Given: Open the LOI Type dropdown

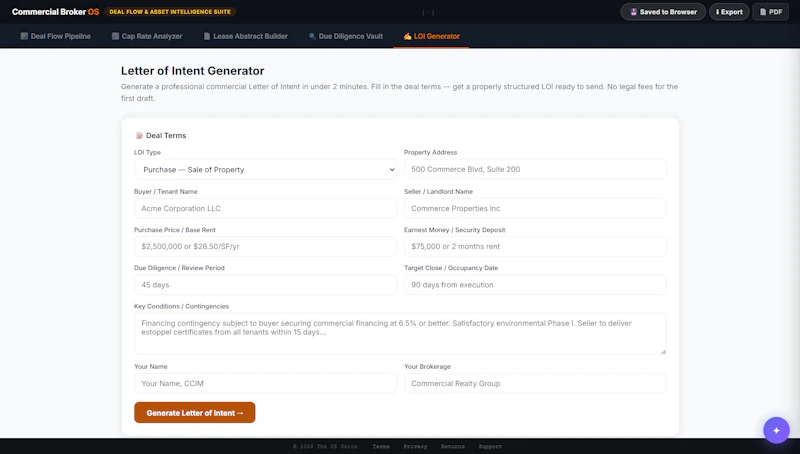Looking at the screenshot, I should tap(265, 169).
